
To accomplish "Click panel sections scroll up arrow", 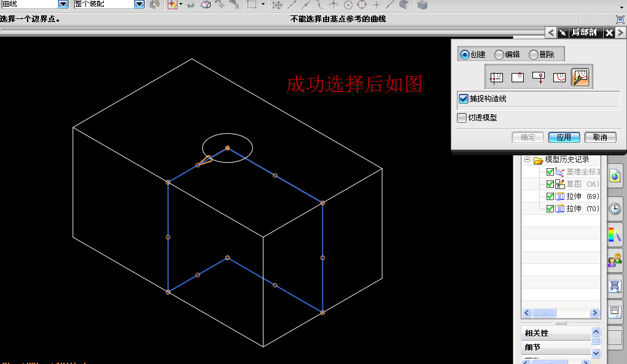I will 596,331.
